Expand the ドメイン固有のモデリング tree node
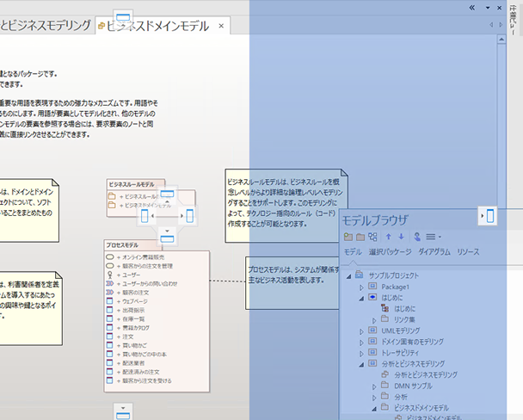The height and width of the screenshot is (420, 523). (361, 343)
